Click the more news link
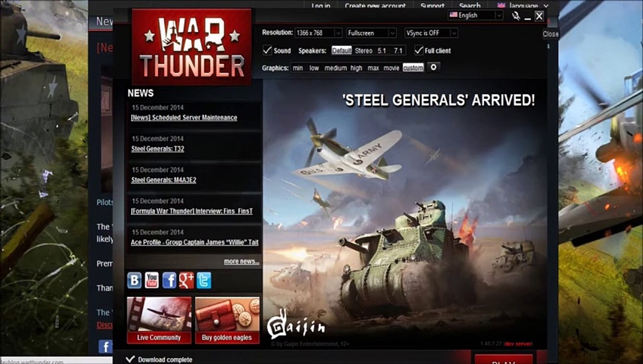Image resolution: width=643 pixels, height=364 pixels. click(x=242, y=261)
